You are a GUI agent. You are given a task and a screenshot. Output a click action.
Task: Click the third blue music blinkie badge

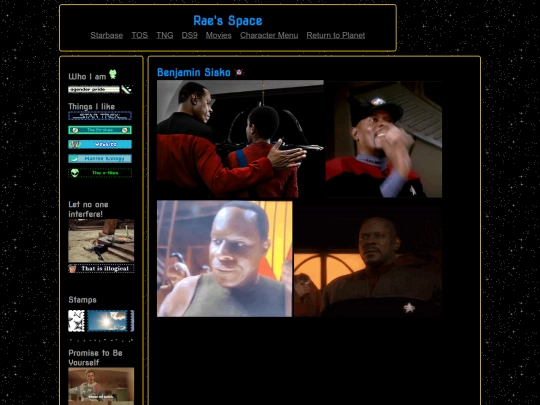click(x=100, y=144)
